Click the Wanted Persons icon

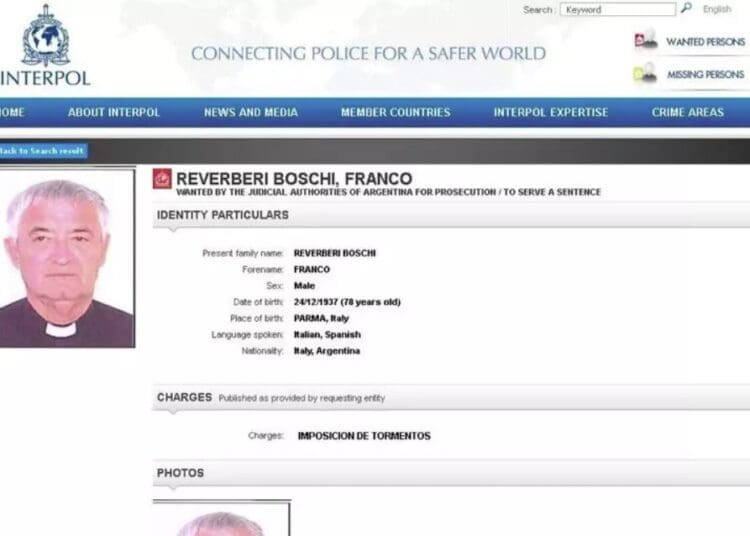[x=645, y=40]
